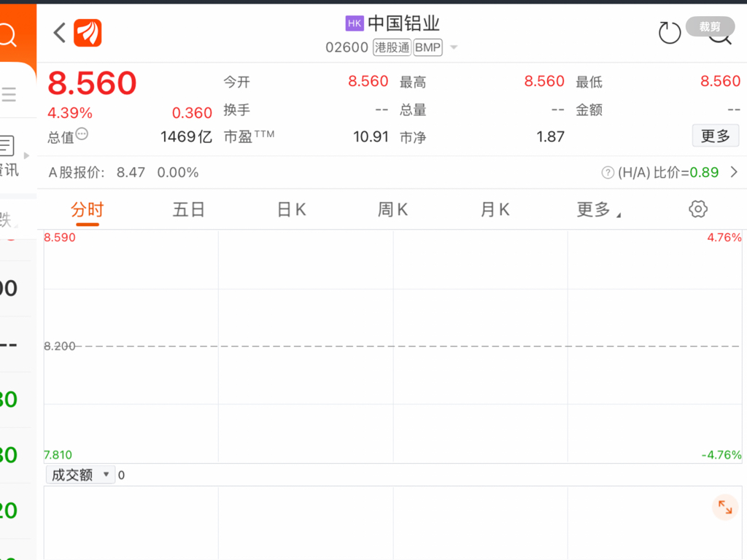Click the 最高 label
This screenshot has width=747, height=560.
point(413,82)
